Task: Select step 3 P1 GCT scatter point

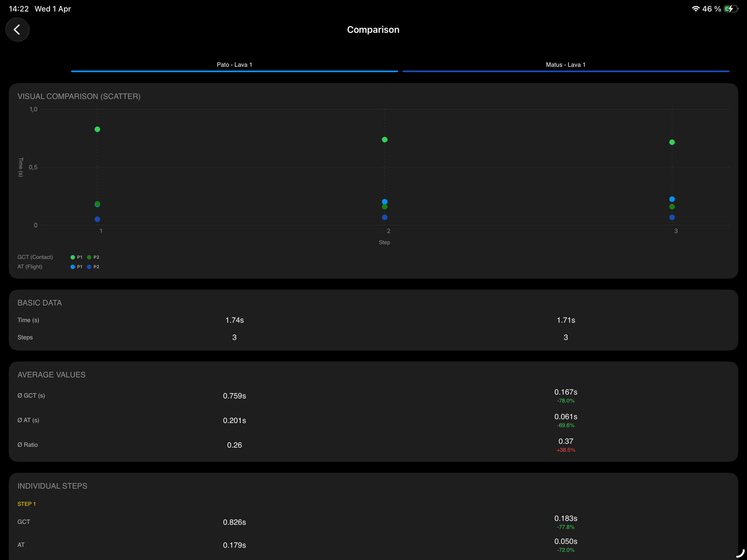Action: tap(672, 142)
